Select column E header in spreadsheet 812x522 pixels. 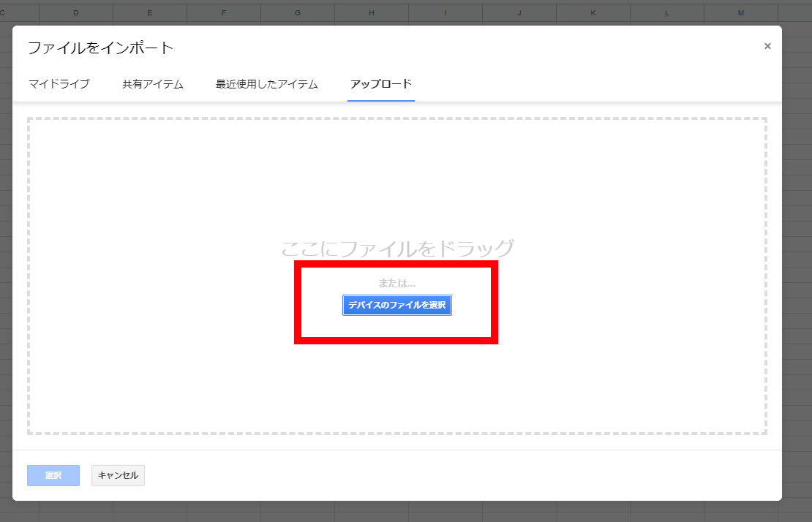150,13
